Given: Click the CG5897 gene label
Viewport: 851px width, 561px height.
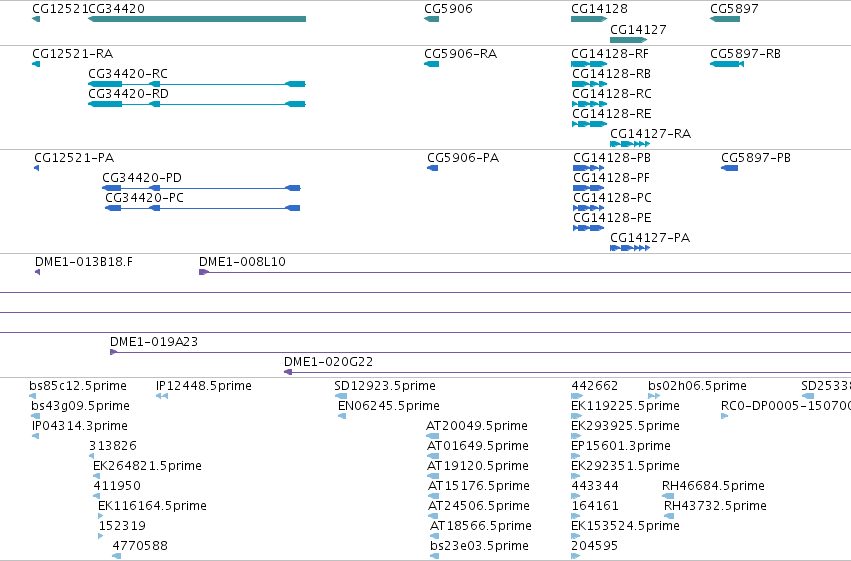Looking at the screenshot, I should click(x=734, y=9).
